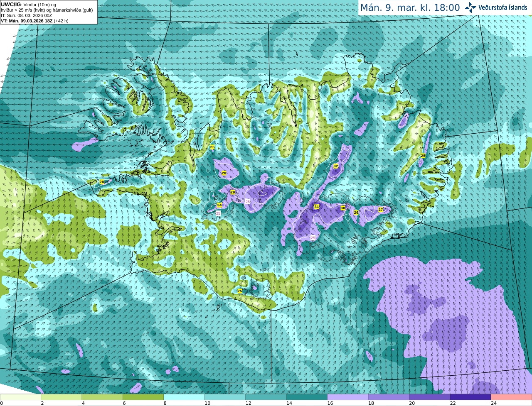The image size is (532, 406).
Task: Click the yellow 30 peak gust marker
Action: click(343, 208)
